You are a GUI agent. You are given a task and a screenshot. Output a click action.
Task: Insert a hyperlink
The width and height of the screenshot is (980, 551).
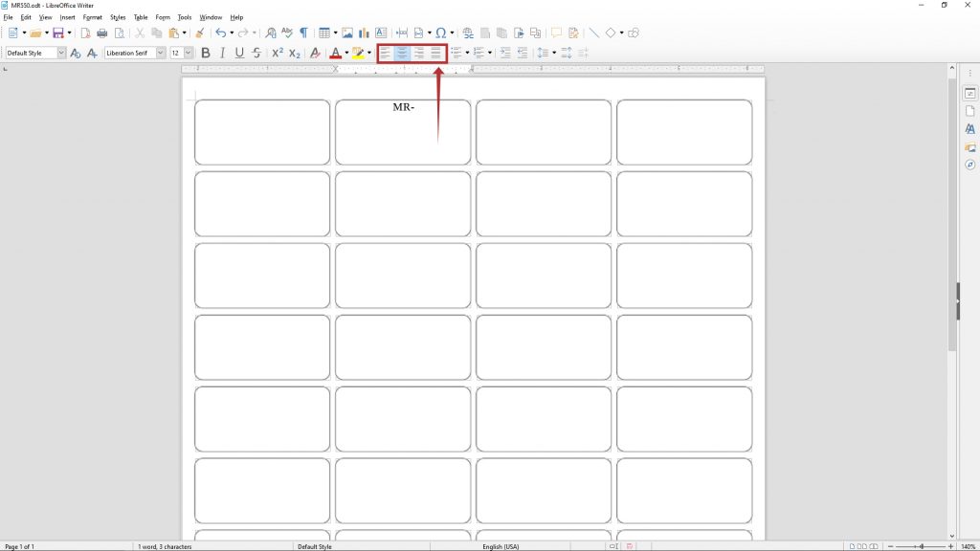pos(468,33)
